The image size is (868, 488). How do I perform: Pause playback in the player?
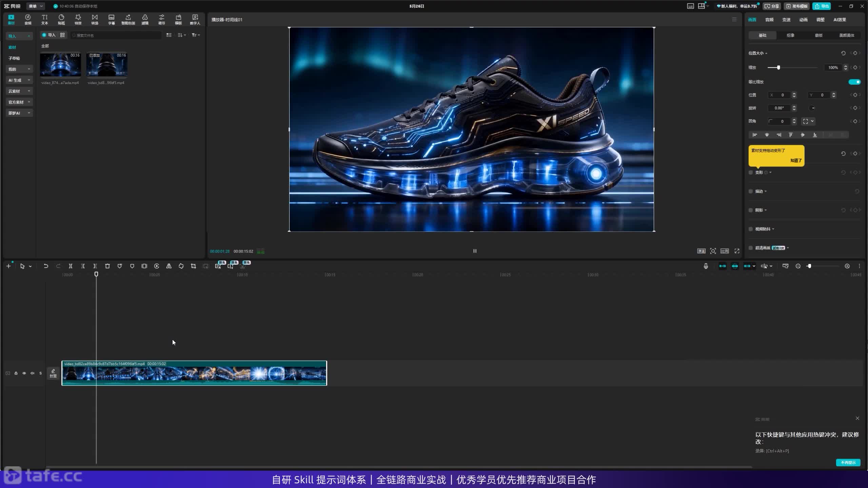[475, 251]
